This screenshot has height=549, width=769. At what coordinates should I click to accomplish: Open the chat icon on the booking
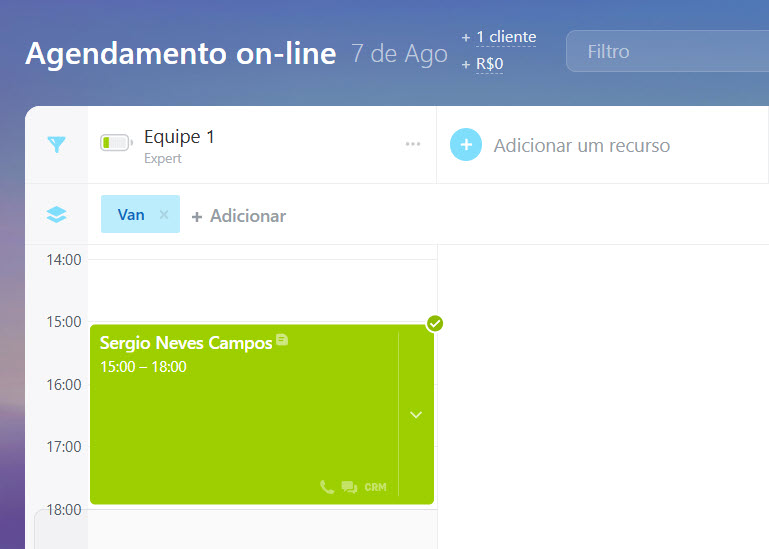click(349, 487)
